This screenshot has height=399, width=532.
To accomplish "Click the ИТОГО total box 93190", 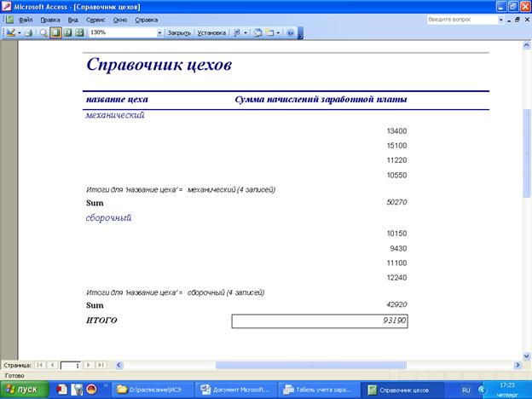I will coord(320,321).
